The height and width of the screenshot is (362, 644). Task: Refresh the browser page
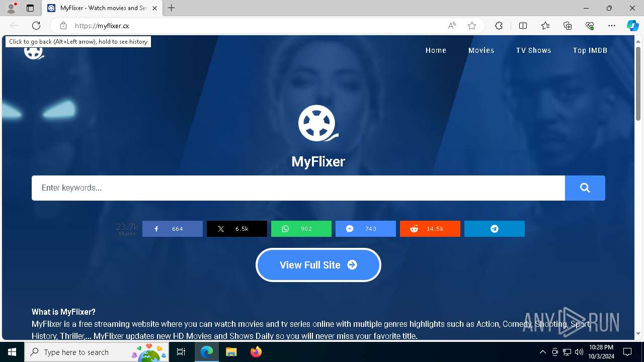(x=36, y=26)
